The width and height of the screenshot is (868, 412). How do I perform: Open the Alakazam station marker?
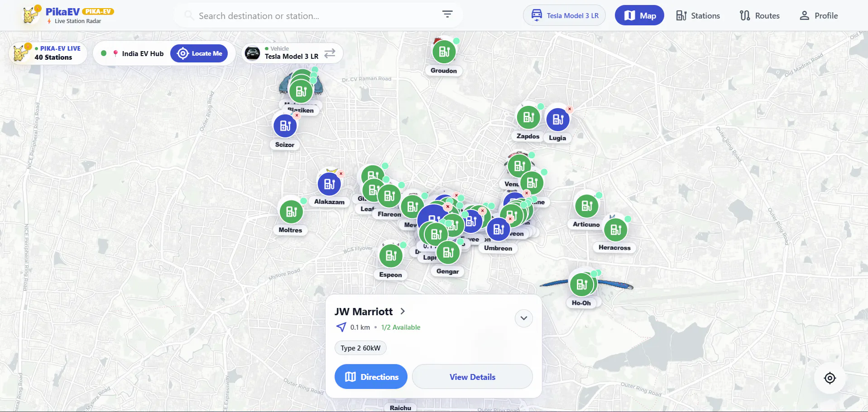coord(329,184)
